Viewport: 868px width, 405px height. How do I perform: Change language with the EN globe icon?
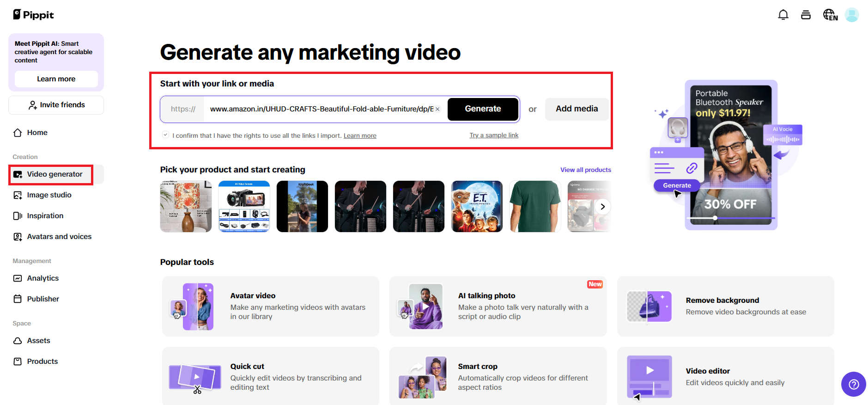[x=830, y=15]
